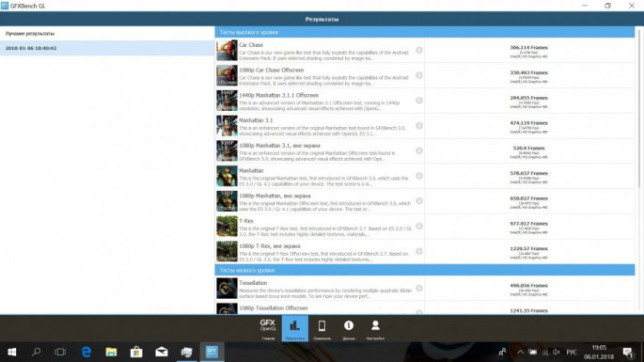The height and width of the screenshot is (362, 644).
Task: Click the 1080p T-Rex offscreen thumbnail
Action: (x=227, y=251)
